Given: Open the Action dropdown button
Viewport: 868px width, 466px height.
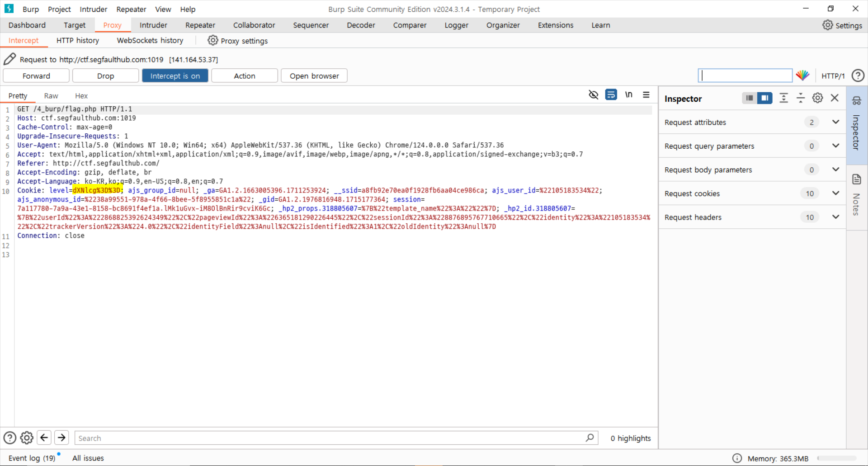Looking at the screenshot, I should pos(245,75).
